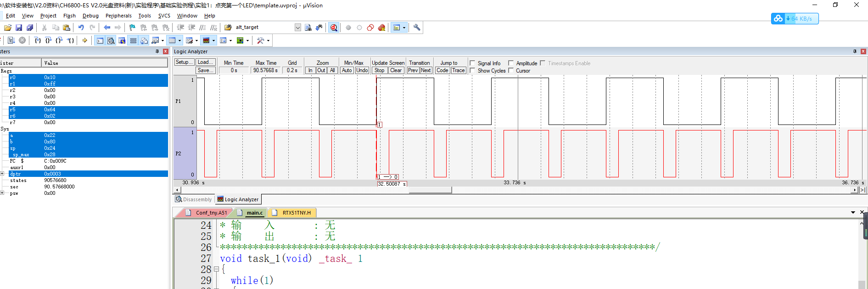Click the Show Next Statement yellow arrow
The width and height of the screenshot is (868, 289).
pyautogui.click(x=85, y=40)
